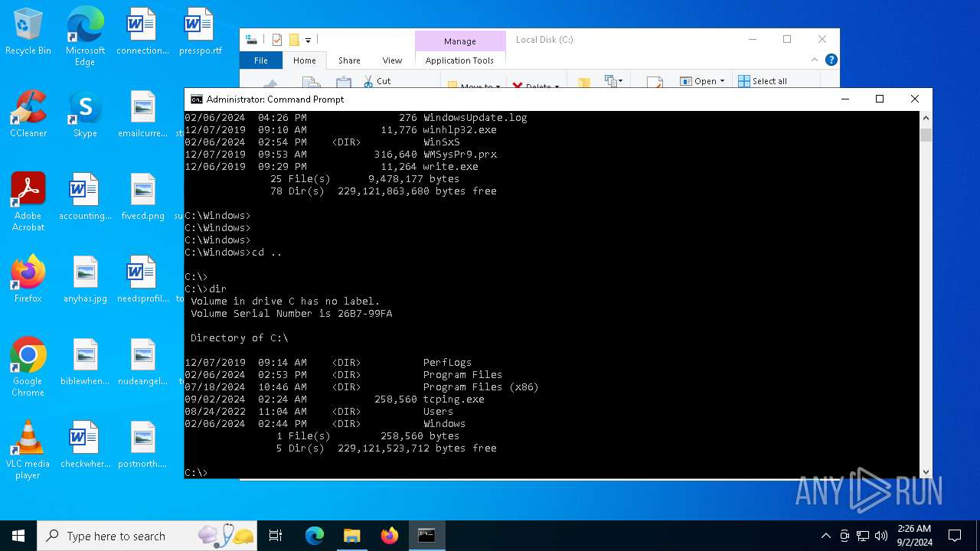Switch to Home ribbon tab
This screenshot has height=551, width=980.
point(304,60)
